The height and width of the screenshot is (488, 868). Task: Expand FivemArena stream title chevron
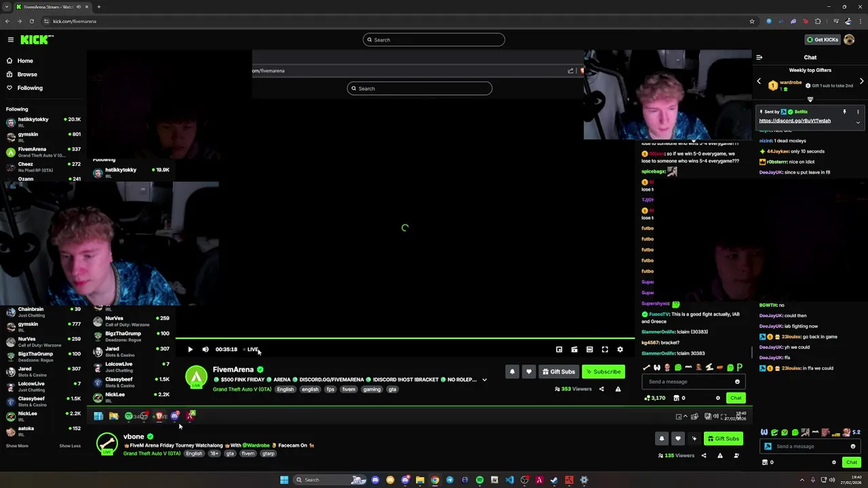(484, 380)
